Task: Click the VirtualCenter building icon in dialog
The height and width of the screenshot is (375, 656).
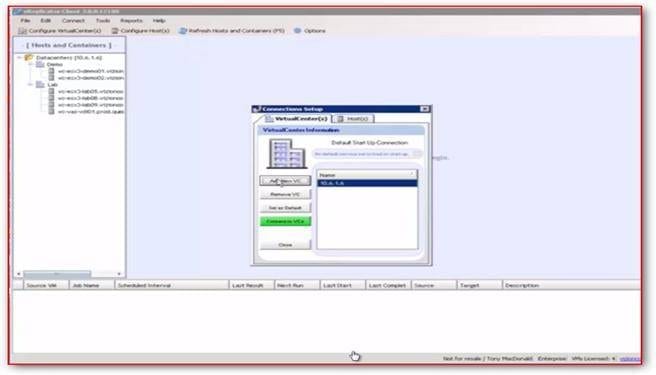Action: click(x=286, y=154)
